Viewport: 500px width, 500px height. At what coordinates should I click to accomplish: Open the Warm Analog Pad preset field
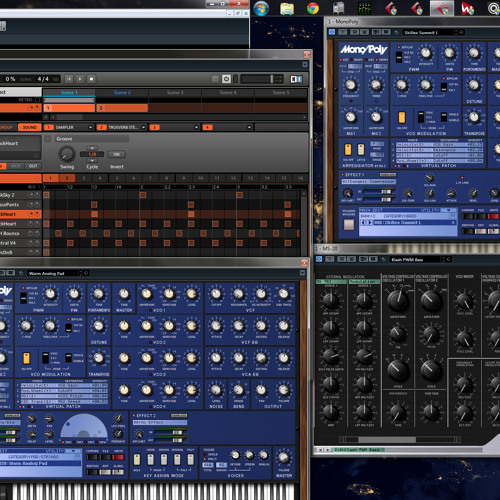[x=54, y=273]
